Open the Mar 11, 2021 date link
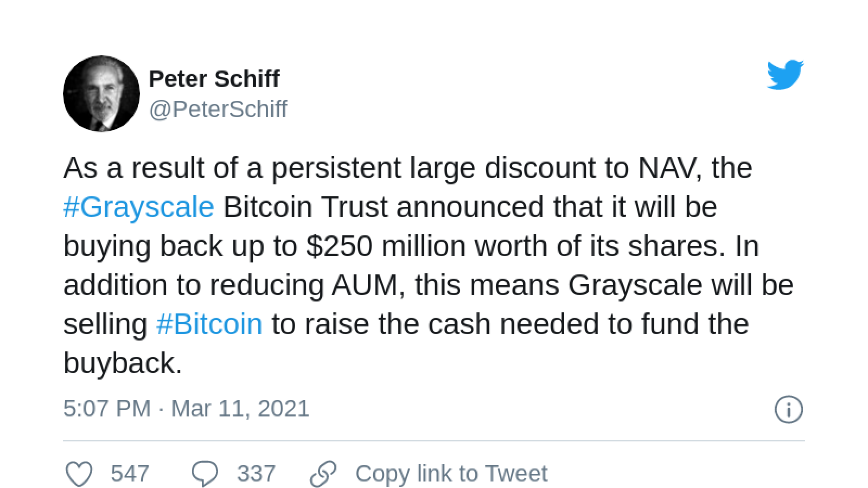The height and width of the screenshot is (488, 868). coord(240,408)
